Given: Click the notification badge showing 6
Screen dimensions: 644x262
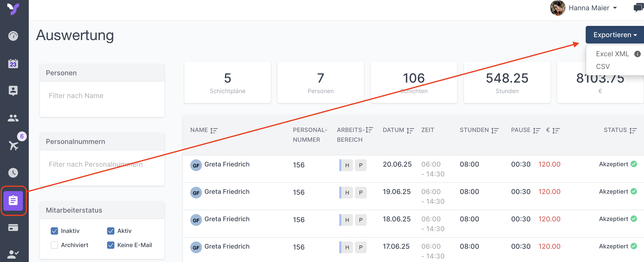Looking at the screenshot, I should 22,136.
